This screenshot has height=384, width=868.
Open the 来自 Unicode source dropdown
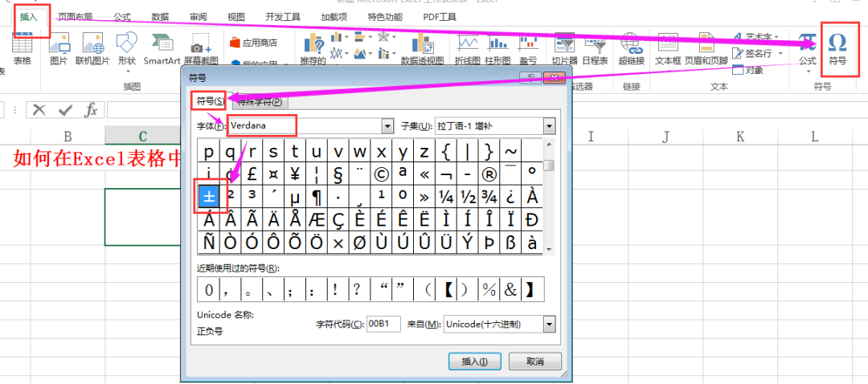click(x=549, y=324)
